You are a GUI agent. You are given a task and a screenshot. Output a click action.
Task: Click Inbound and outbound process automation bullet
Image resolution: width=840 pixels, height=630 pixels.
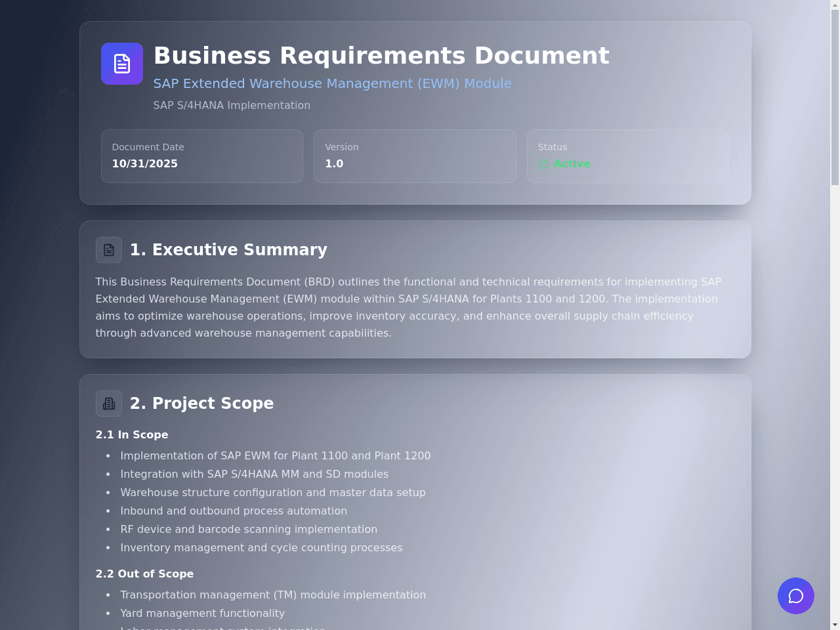pyautogui.click(x=234, y=511)
